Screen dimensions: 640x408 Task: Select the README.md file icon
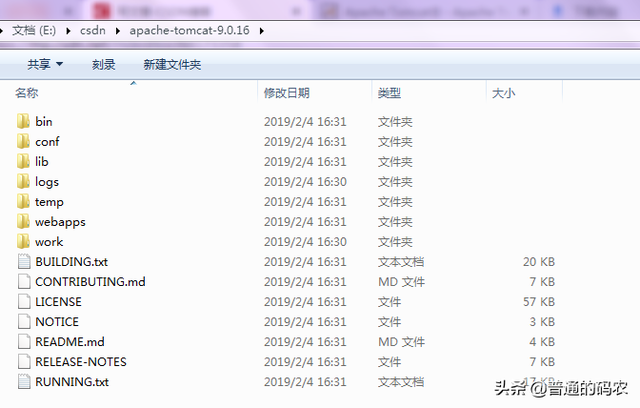[24, 341]
